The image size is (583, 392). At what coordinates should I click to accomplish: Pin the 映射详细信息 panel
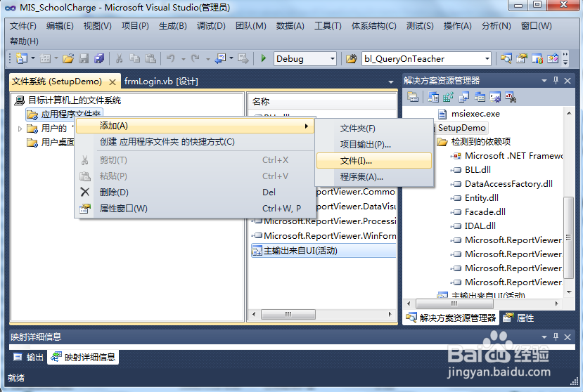[556, 337]
